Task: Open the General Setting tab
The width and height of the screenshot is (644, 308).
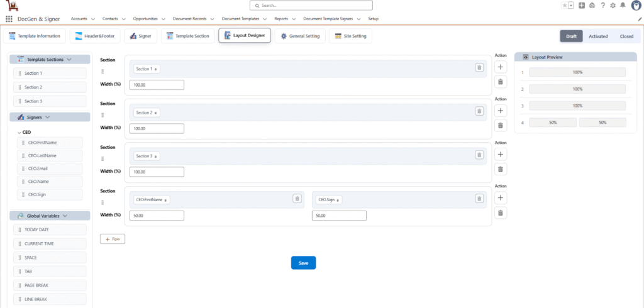Action: click(x=300, y=36)
